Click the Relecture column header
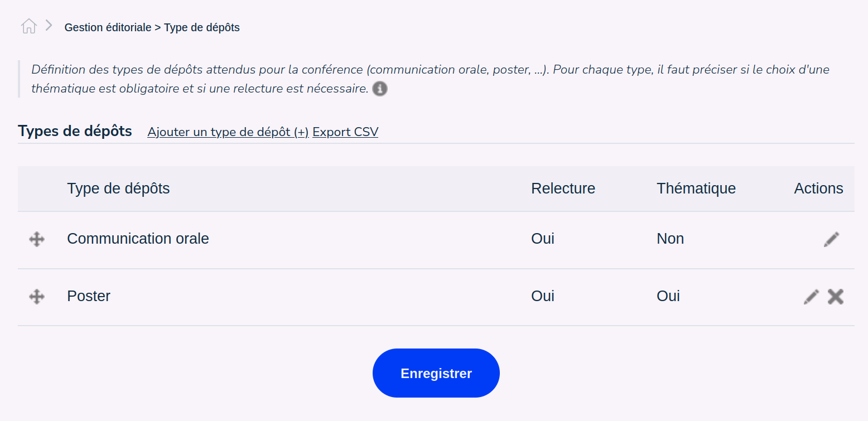Screen dimensions: 868x421 (563, 188)
